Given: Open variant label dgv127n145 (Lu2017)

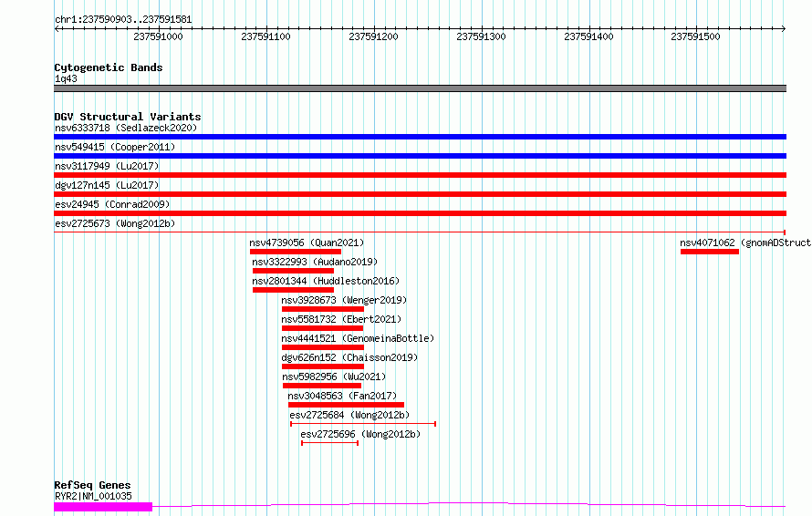Looking at the screenshot, I should click(107, 185).
